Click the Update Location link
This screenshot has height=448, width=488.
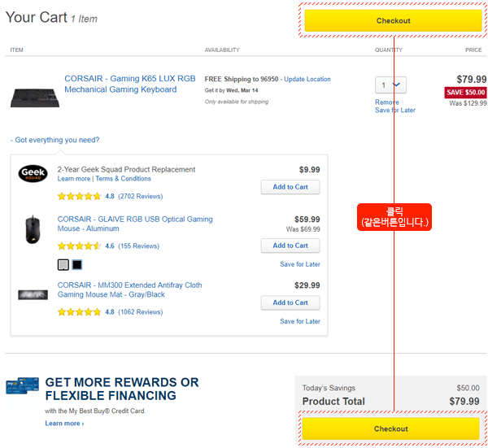click(307, 79)
